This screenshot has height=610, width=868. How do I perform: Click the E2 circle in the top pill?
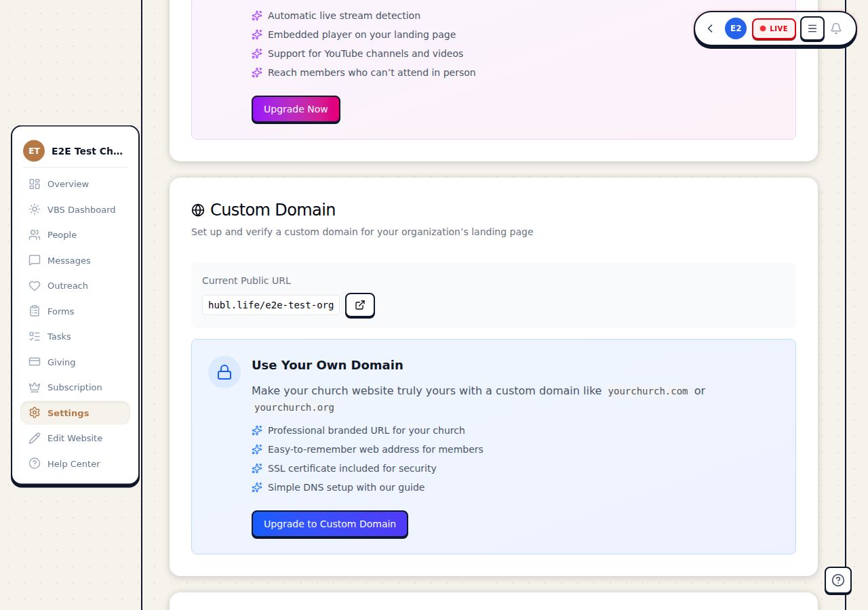tap(735, 28)
